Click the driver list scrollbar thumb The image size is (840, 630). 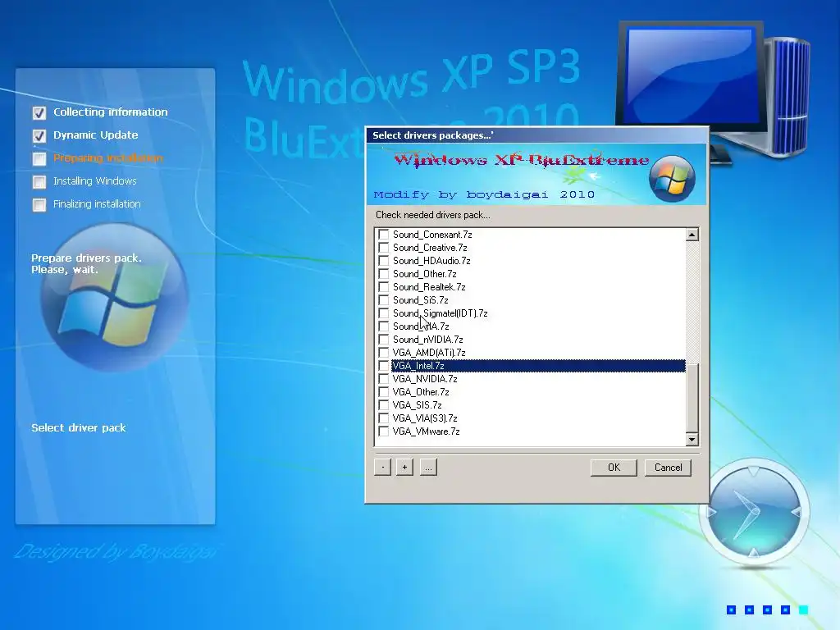click(x=692, y=398)
